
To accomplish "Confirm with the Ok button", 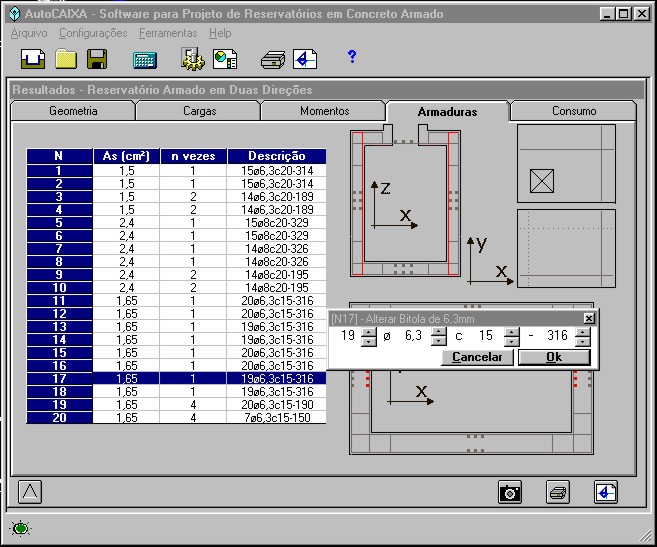I will tap(554, 357).
